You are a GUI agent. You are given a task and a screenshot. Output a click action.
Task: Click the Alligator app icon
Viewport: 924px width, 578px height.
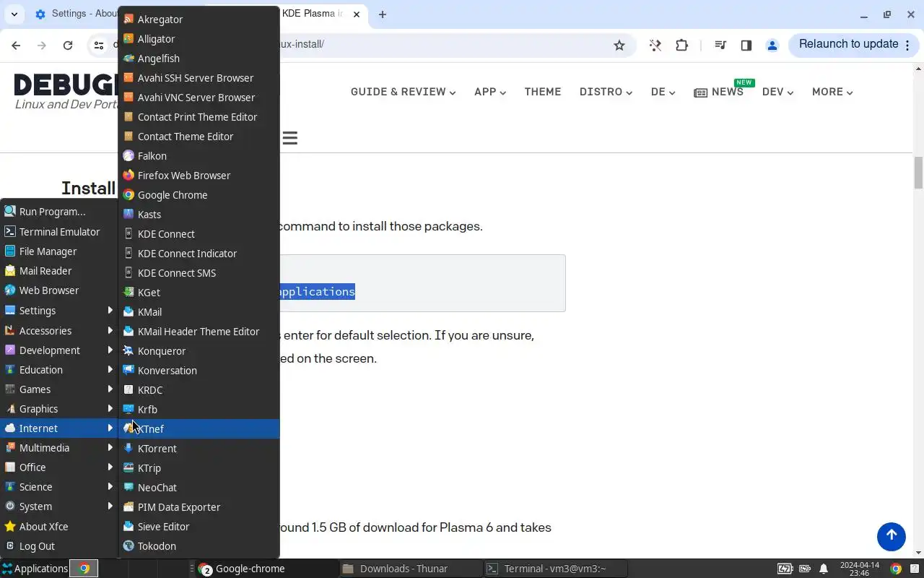[x=128, y=39]
